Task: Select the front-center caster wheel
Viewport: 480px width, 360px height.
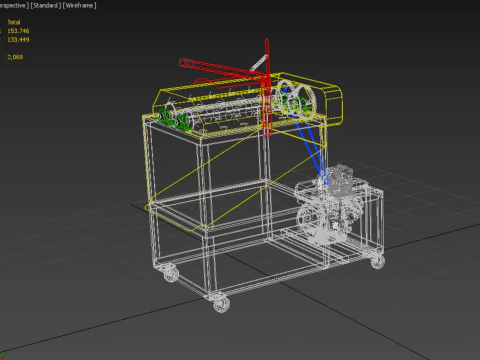Action: pyautogui.click(x=221, y=302)
